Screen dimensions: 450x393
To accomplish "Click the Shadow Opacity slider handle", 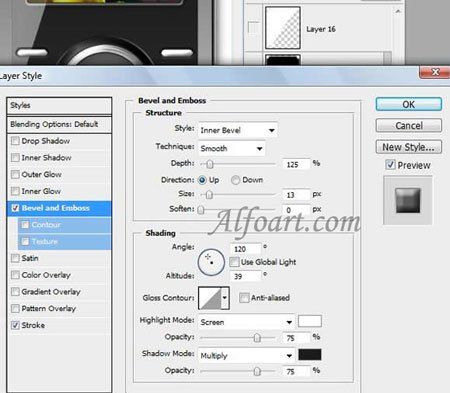I will [x=257, y=371].
